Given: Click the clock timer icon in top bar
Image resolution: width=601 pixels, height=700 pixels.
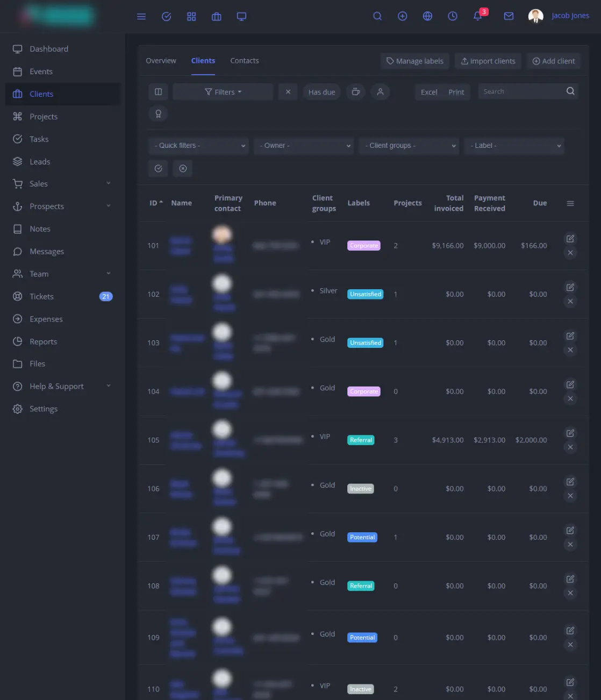Looking at the screenshot, I should [453, 16].
